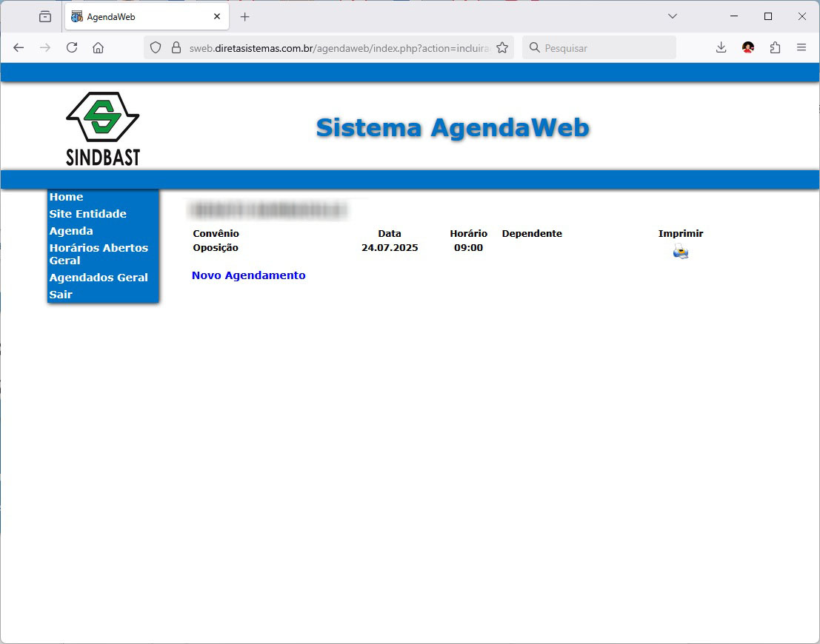Open the extensions puzzle icon
The height and width of the screenshot is (644, 820).
(775, 47)
